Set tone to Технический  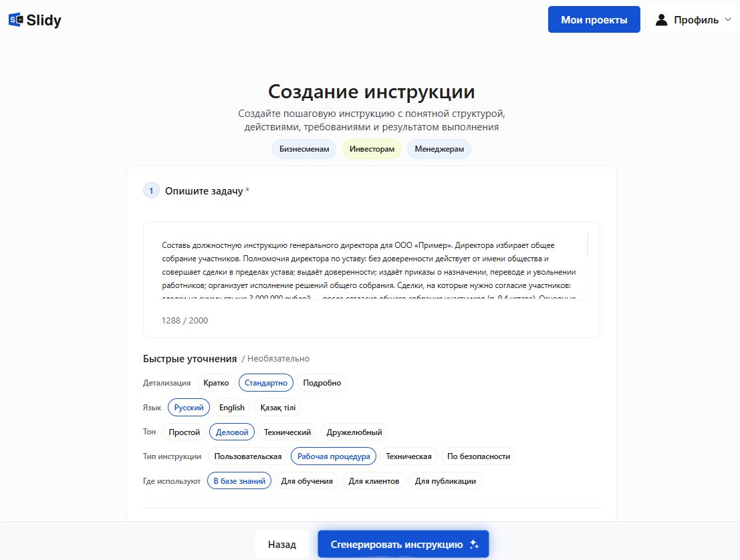click(287, 432)
